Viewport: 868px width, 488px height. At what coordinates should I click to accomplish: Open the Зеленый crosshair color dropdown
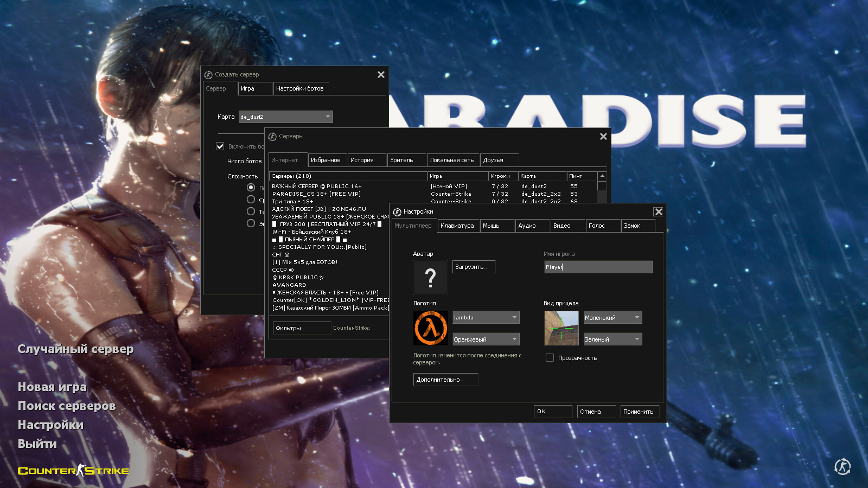[612, 339]
